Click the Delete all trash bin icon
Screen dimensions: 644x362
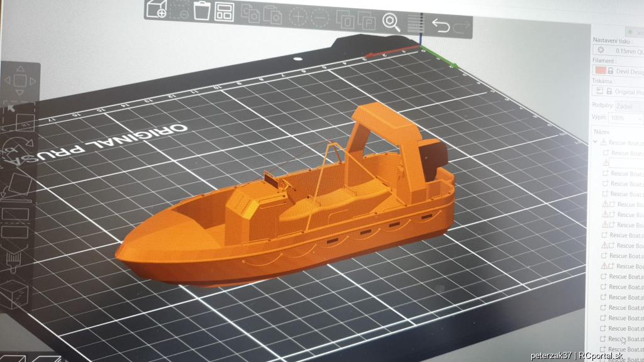coord(202,11)
